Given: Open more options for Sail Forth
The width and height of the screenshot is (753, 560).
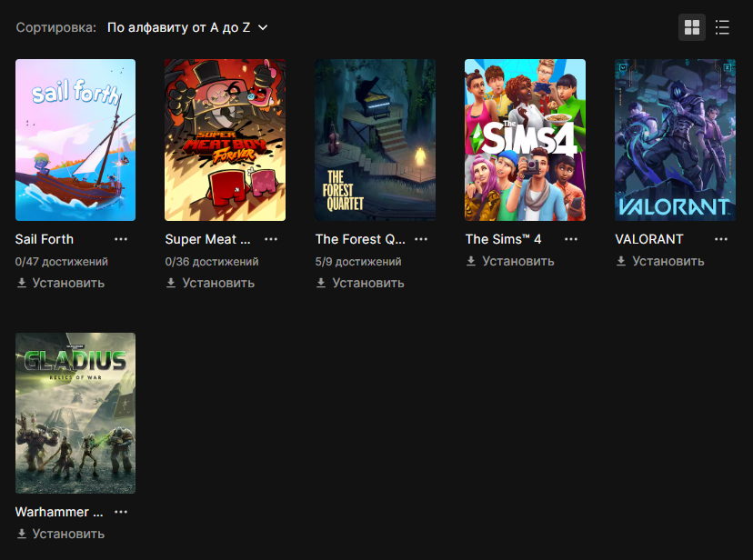Looking at the screenshot, I should 121,239.
